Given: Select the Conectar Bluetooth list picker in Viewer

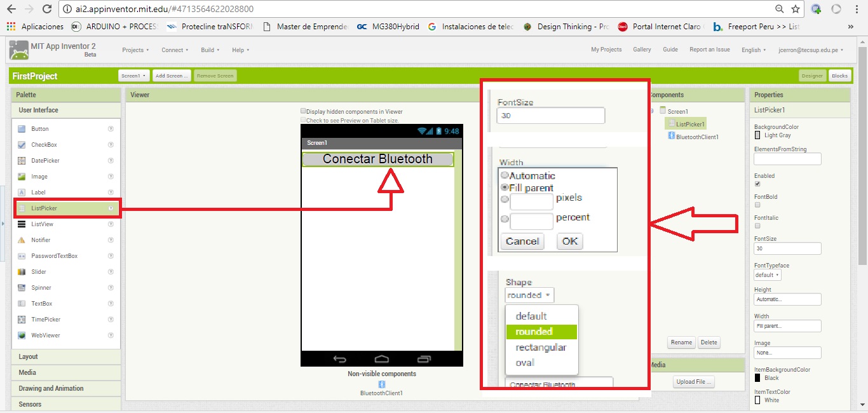Looking at the screenshot, I should pyautogui.click(x=378, y=159).
